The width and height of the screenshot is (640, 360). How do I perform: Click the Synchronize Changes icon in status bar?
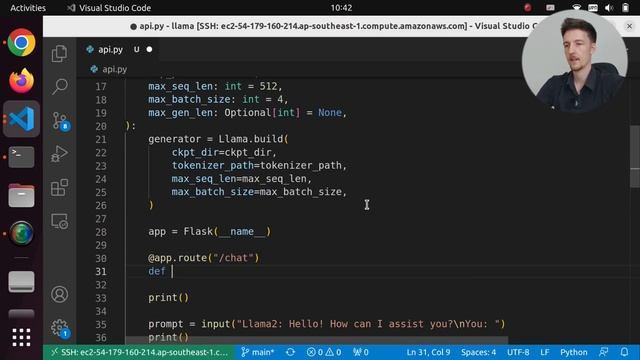[x=290, y=352]
